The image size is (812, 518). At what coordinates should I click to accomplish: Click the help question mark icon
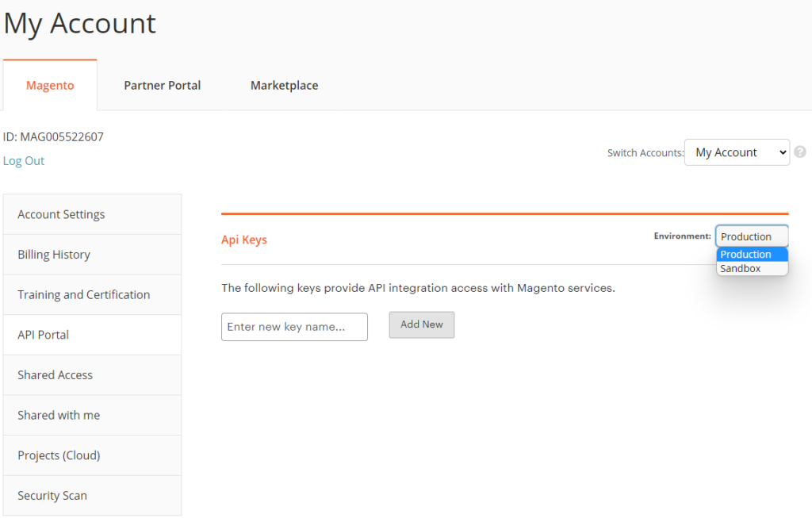(x=799, y=152)
